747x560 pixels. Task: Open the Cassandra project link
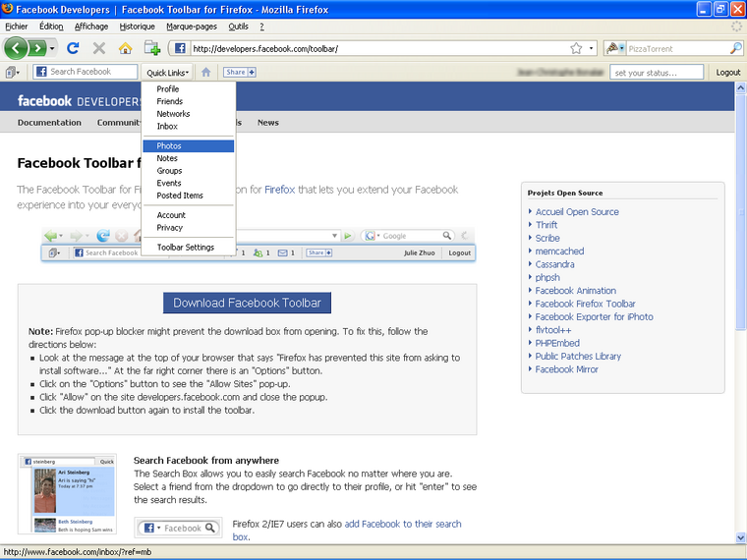pos(554,264)
